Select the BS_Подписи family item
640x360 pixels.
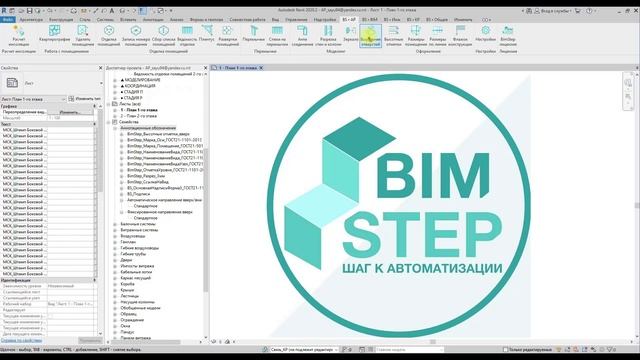click(x=139, y=194)
